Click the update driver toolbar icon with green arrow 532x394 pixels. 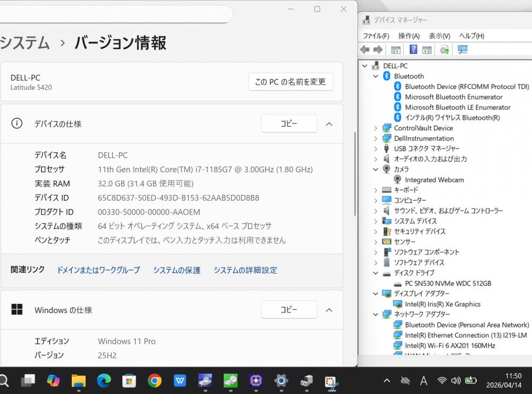(444, 50)
